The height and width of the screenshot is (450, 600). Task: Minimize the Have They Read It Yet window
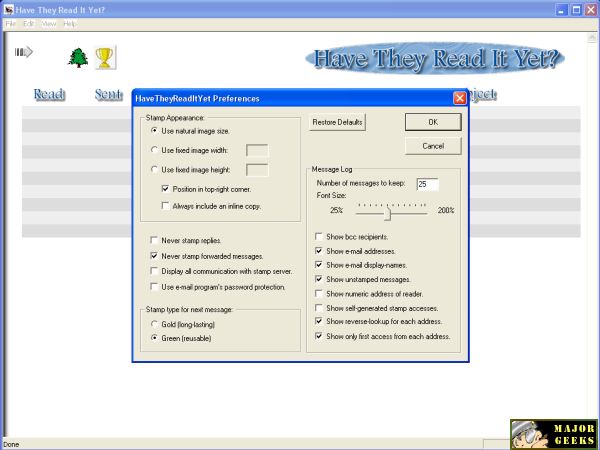click(561, 10)
